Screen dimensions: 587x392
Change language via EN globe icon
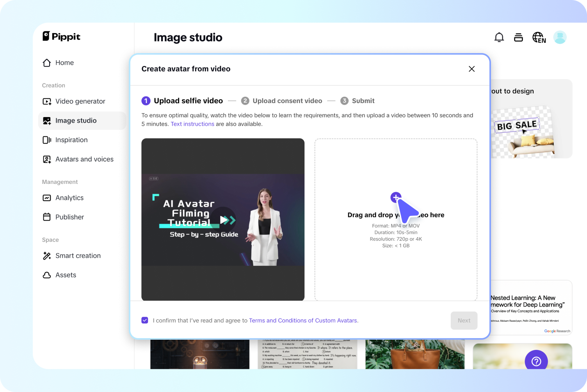pyautogui.click(x=539, y=37)
